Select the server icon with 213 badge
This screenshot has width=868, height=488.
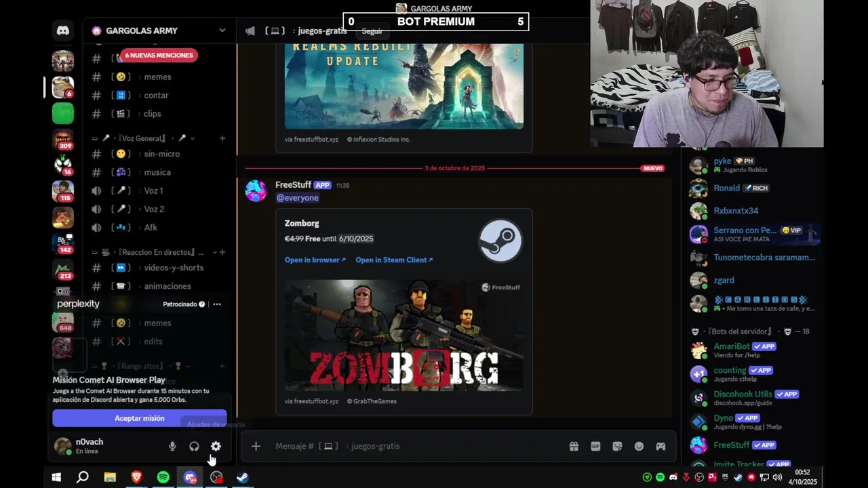coord(63,270)
